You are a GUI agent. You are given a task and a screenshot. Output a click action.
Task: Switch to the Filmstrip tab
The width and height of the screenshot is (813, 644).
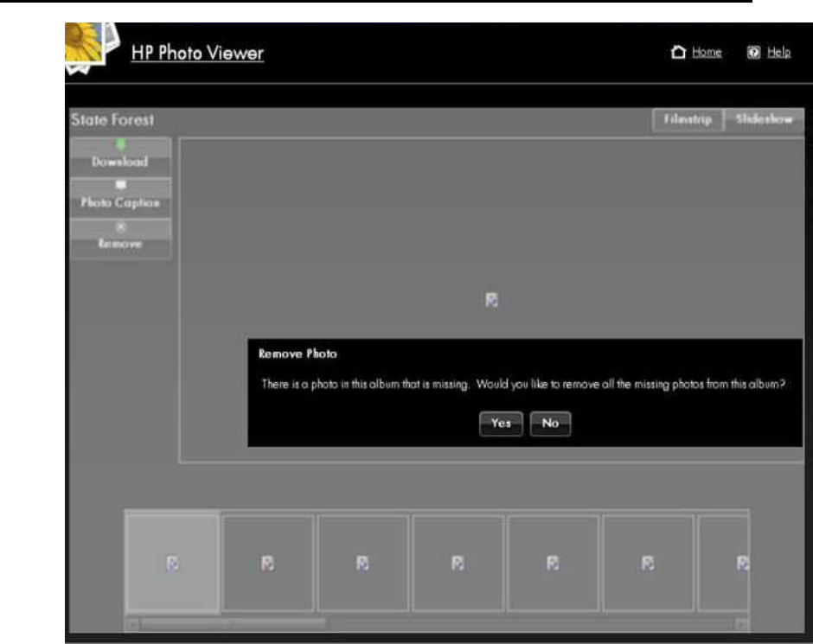[x=688, y=119]
